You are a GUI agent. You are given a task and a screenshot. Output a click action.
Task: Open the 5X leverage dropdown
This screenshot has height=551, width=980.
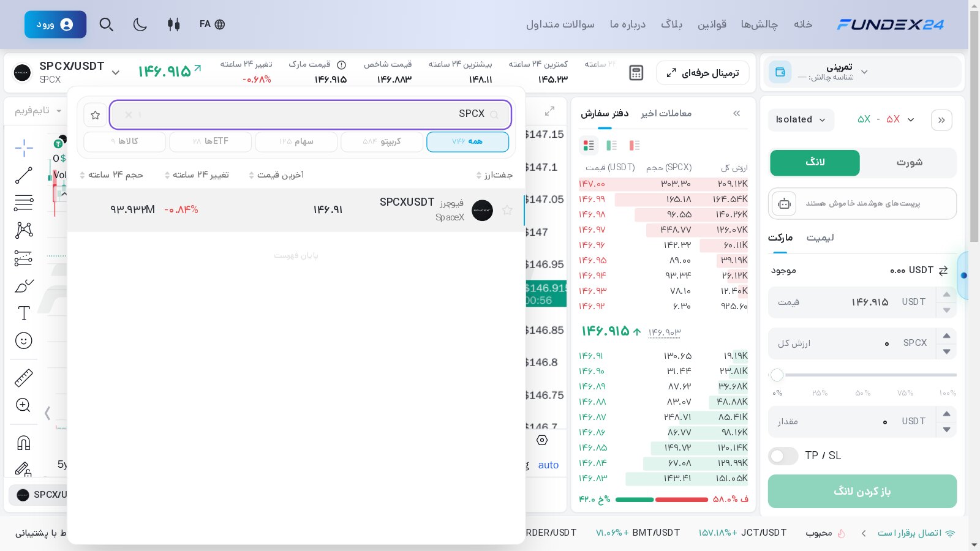click(886, 119)
